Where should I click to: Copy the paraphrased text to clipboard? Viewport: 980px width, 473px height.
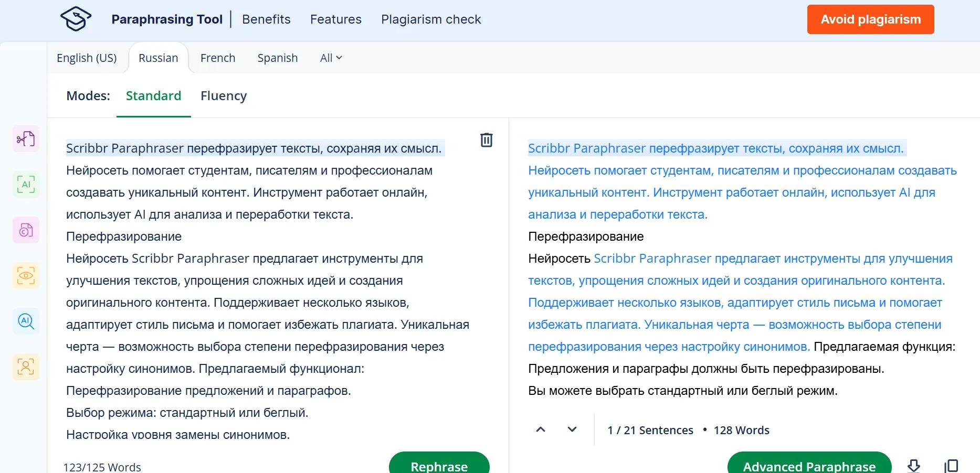[951, 466]
